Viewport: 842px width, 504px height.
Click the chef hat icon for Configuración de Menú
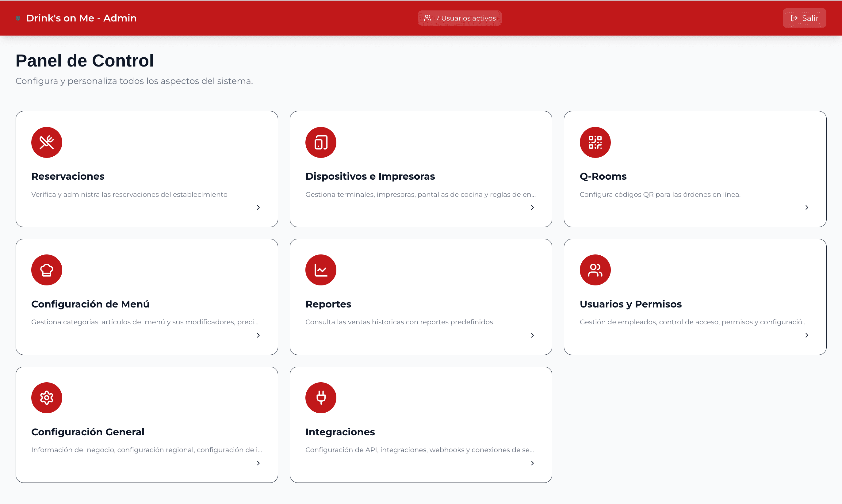click(x=47, y=270)
